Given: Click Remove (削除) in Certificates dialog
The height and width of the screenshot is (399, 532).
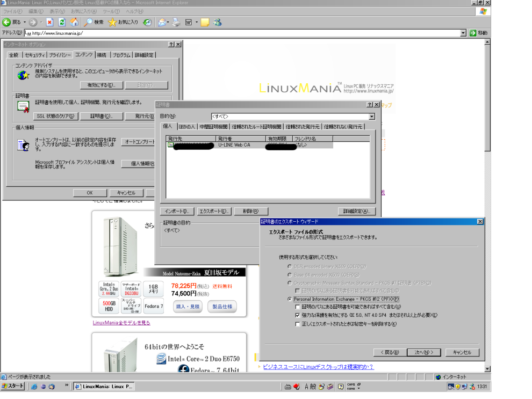Looking at the screenshot, I should click(251, 211).
